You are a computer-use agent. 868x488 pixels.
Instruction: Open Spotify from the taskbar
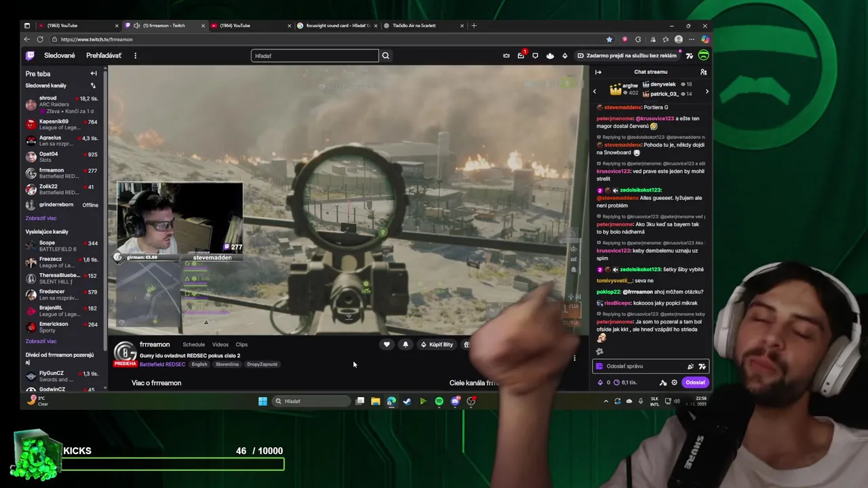(439, 401)
